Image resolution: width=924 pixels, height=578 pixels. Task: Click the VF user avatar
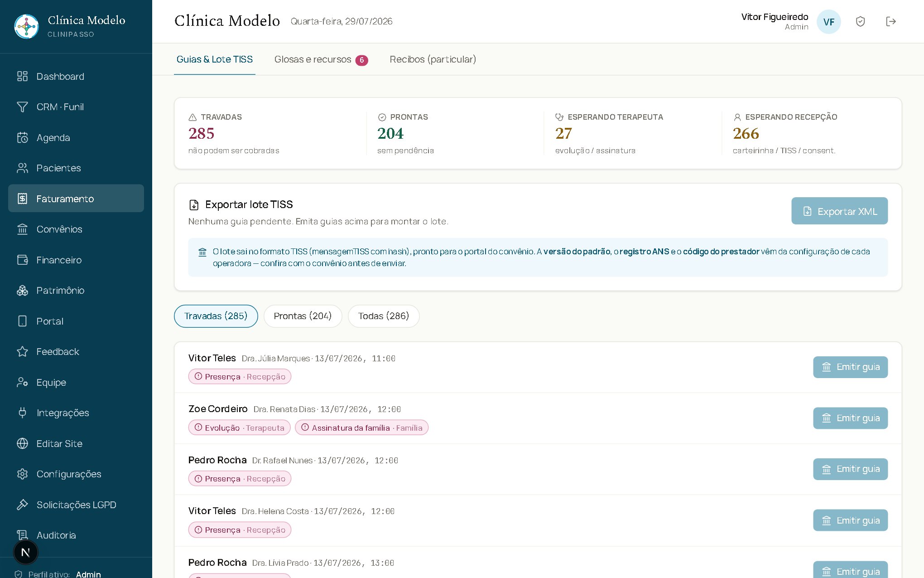pyautogui.click(x=828, y=22)
